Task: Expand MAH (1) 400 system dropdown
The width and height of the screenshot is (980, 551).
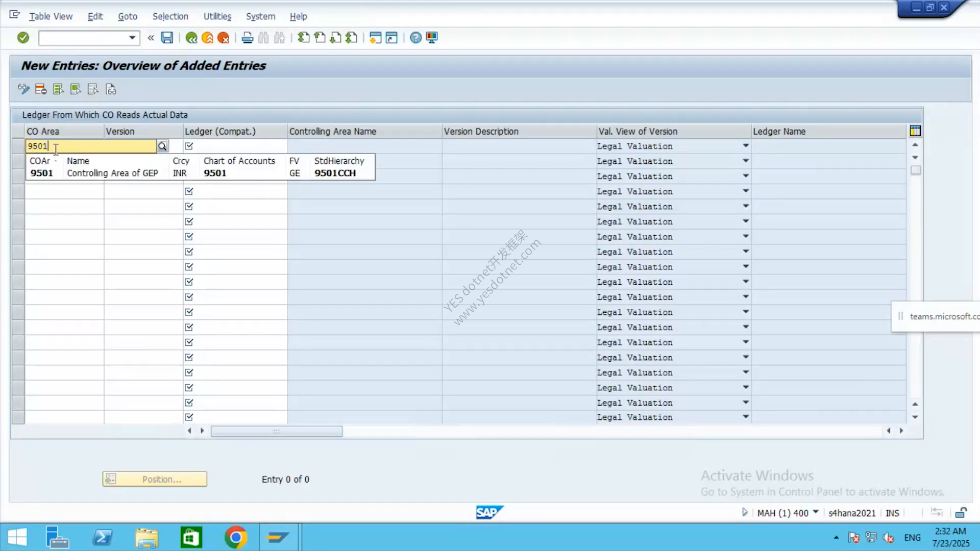Action: [x=816, y=512]
